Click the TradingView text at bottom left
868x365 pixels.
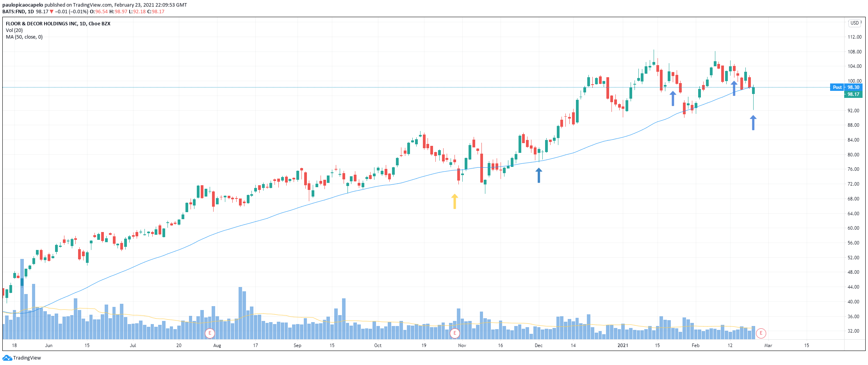point(27,358)
